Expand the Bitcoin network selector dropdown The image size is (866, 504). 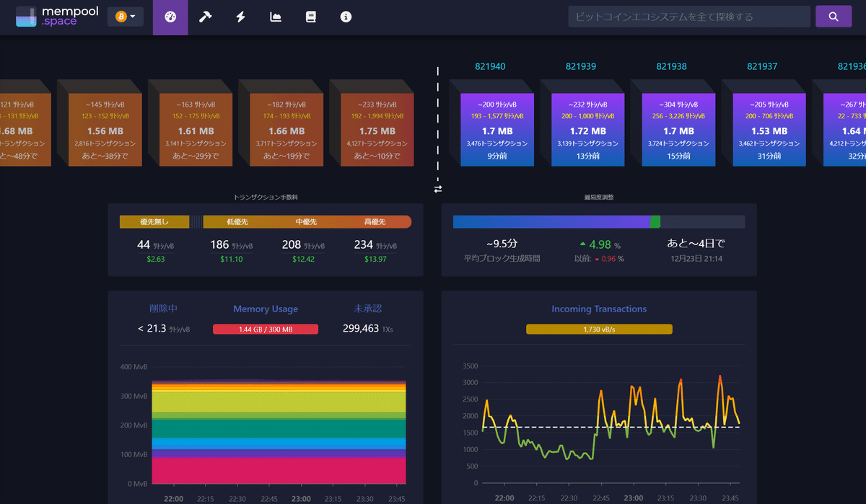(x=125, y=17)
